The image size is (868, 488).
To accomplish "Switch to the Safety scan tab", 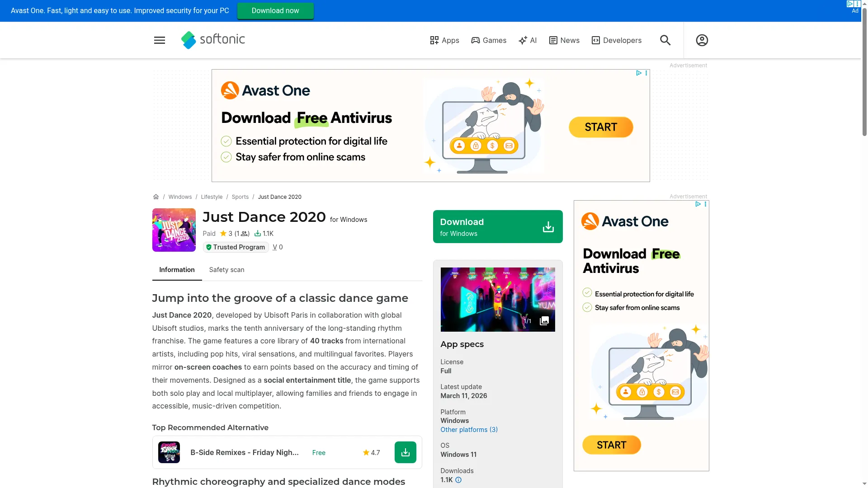I will 226,270.
